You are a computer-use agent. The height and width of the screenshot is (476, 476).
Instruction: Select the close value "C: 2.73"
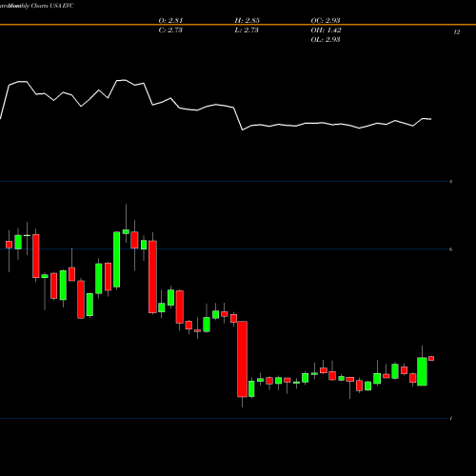170,30
